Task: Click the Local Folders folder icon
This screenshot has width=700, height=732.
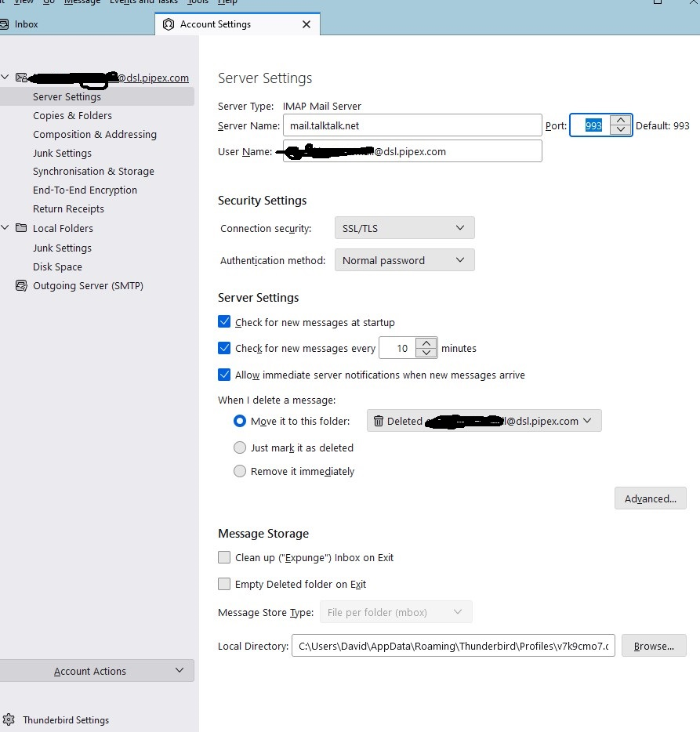Action: [x=21, y=228]
